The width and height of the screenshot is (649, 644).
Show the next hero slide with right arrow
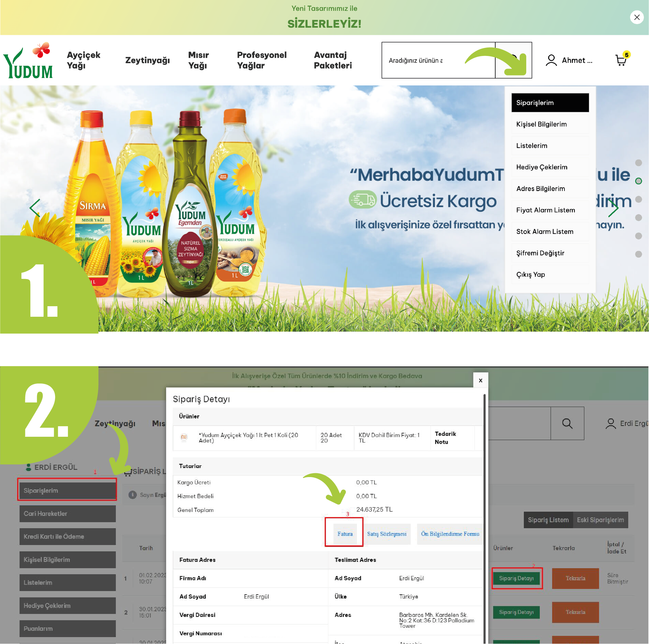[613, 208]
